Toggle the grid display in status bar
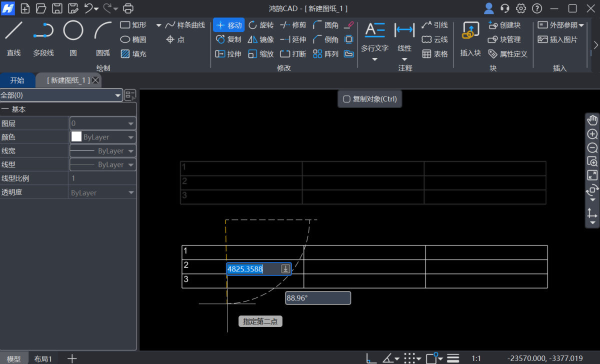The image size is (600, 364). (409, 358)
